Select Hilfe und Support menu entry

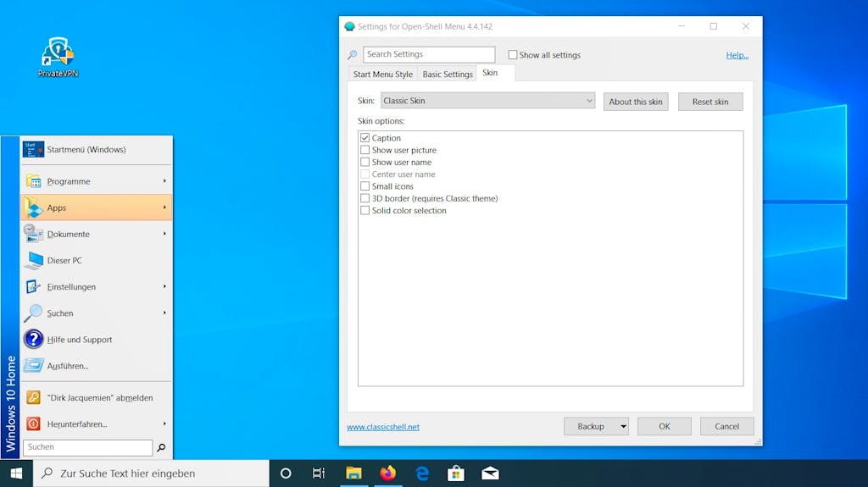point(97,340)
